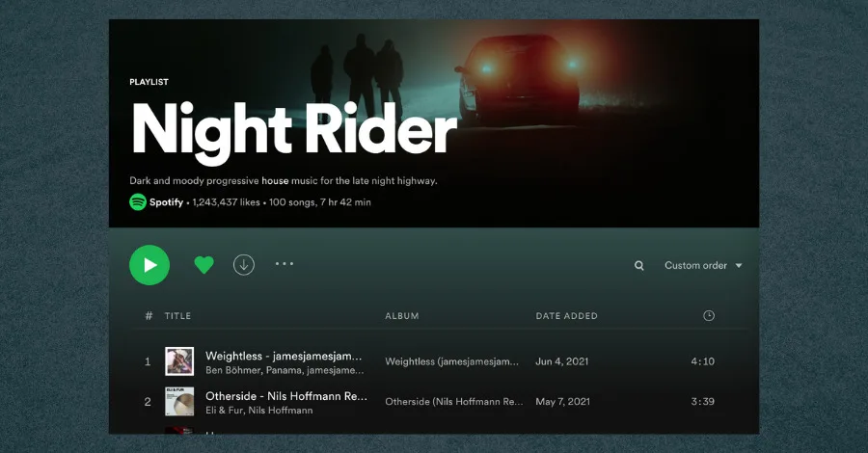Open the Weightless (jamesjamesjam... album link
Image resolution: width=868 pixels, height=453 pixels.
point(451,361)
